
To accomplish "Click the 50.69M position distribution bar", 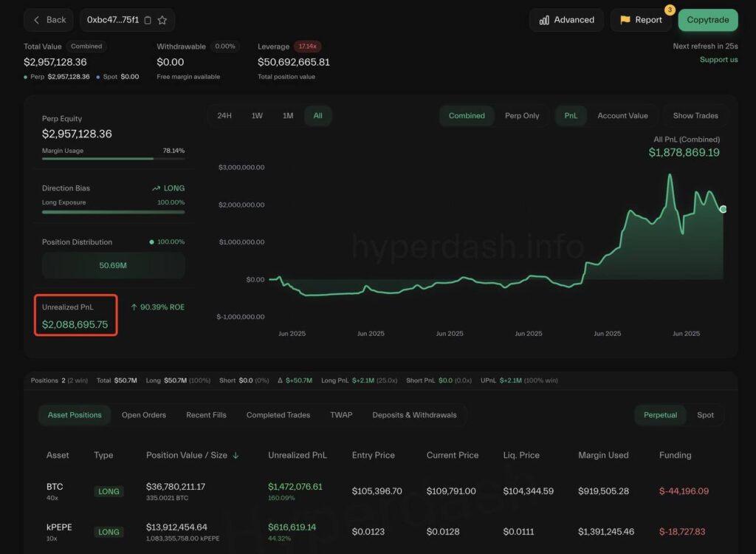I will coord(113,265).
